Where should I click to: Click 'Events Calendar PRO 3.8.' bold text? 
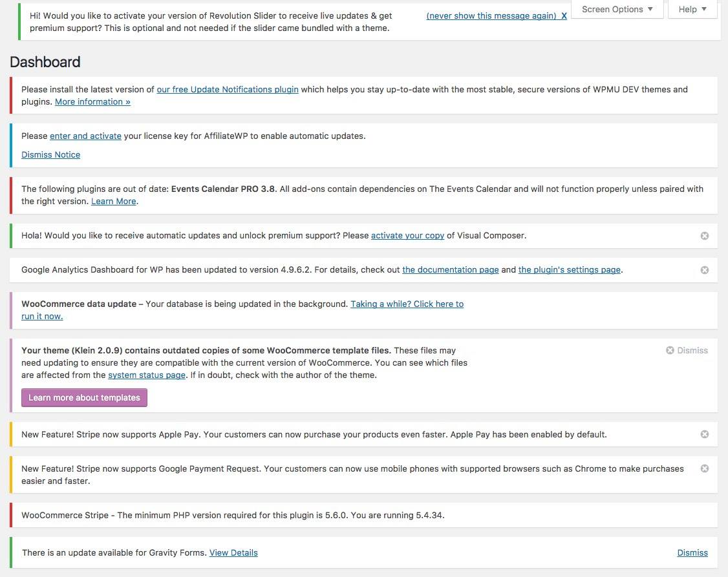coord(224,189)
